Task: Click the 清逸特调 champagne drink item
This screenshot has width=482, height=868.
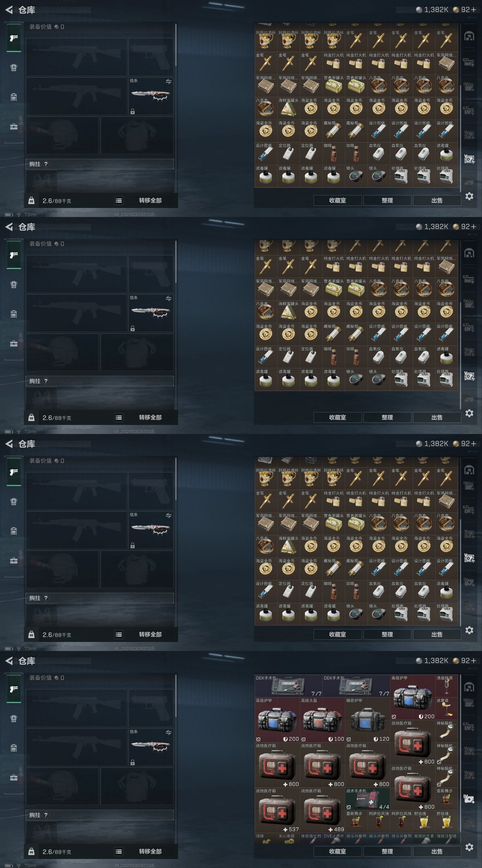Action: 447,686
